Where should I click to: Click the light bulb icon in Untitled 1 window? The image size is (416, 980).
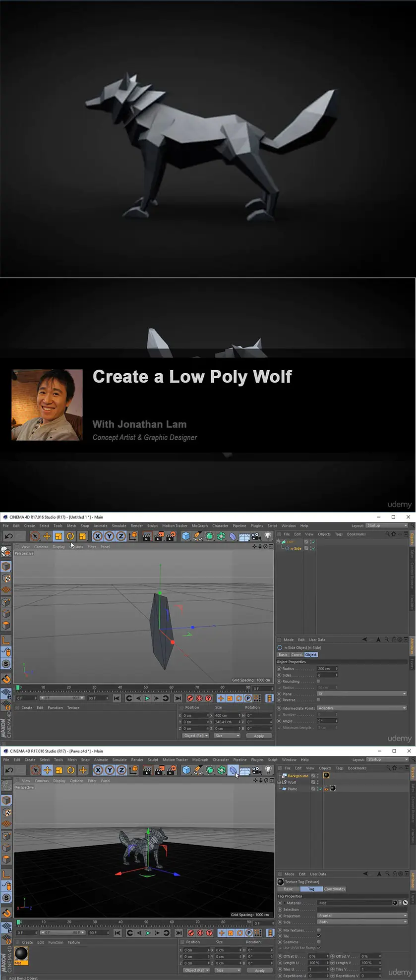tap(268, 536)
